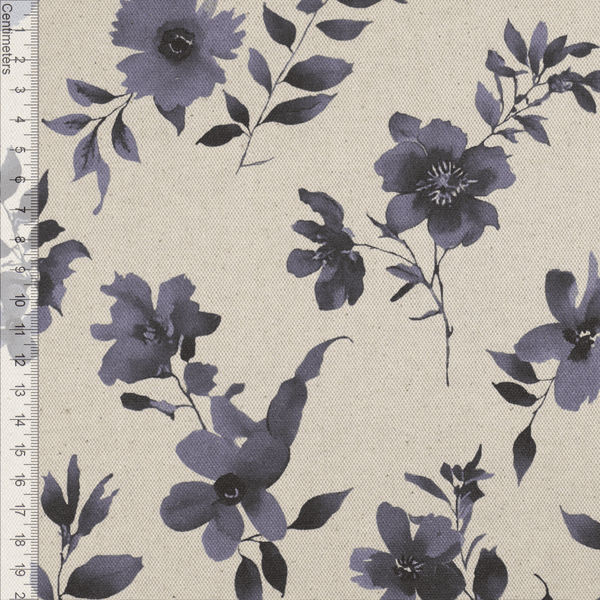
Task: Click the dark leaves in the bottom-left corner
Action: (80, 540)
